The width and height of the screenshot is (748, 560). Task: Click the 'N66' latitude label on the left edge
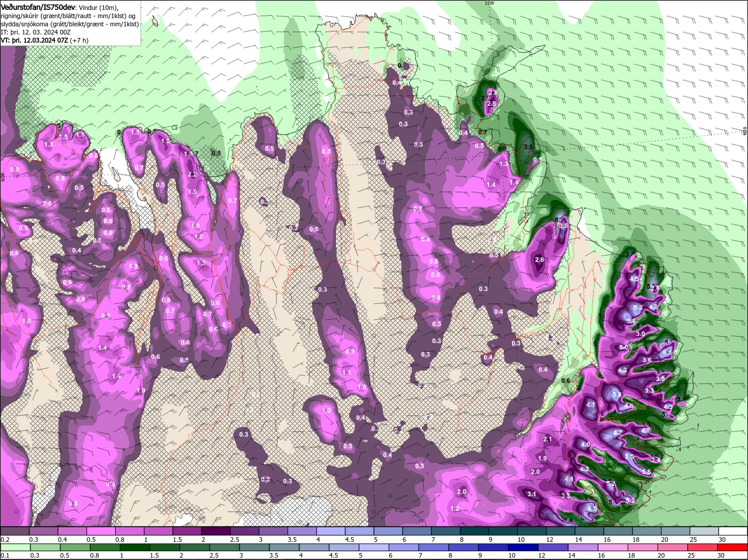[x=3, y=176]
